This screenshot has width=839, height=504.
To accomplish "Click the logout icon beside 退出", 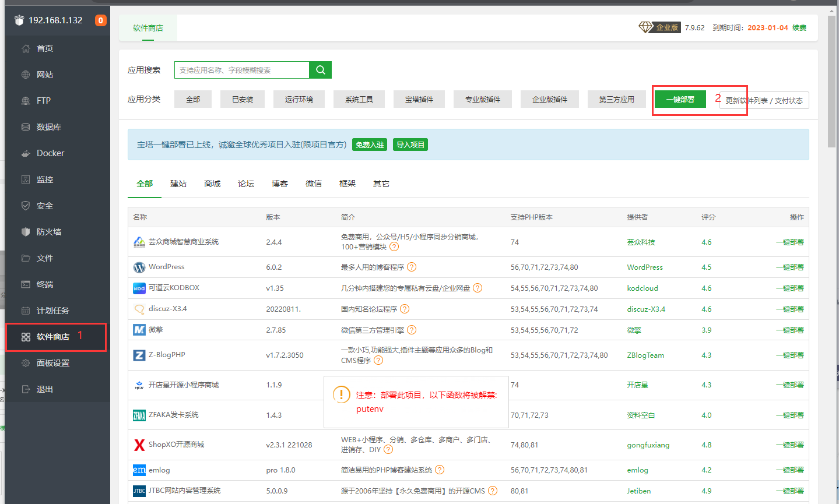I will [26, 389].
